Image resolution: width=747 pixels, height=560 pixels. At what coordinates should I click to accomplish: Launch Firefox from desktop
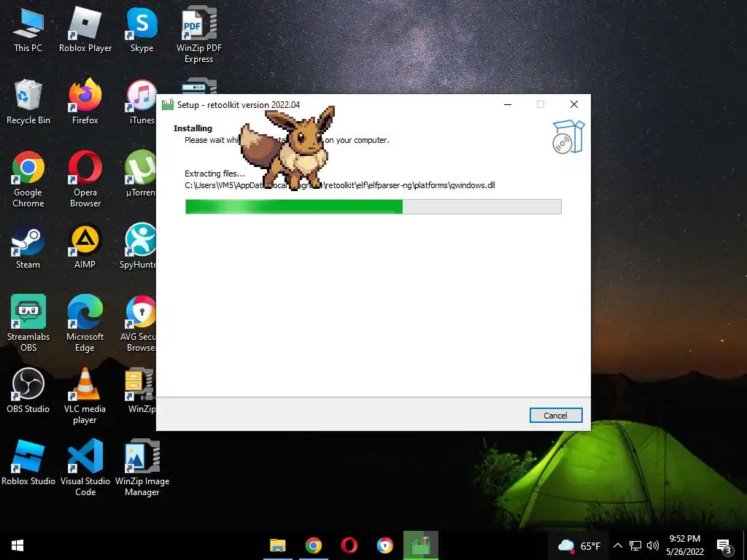click(x=85, y=102)
